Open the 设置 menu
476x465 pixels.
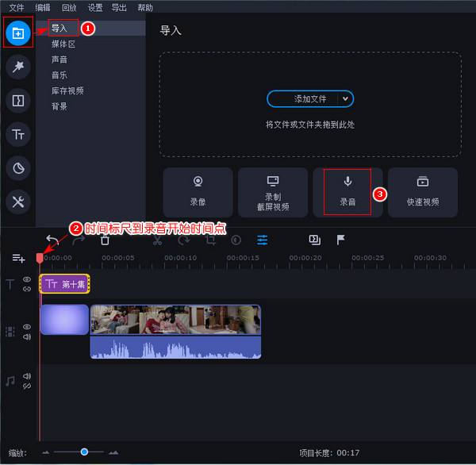(95, 7)
